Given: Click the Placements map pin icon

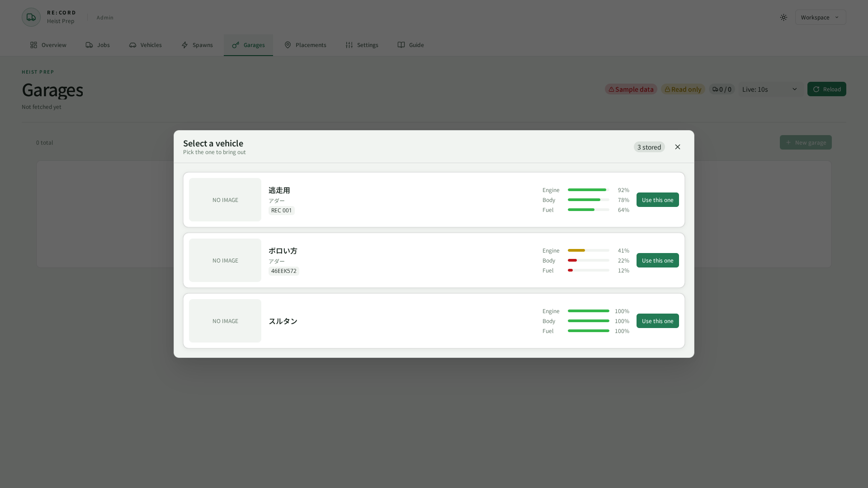Looking at the screenshot, I should [288, 45].
